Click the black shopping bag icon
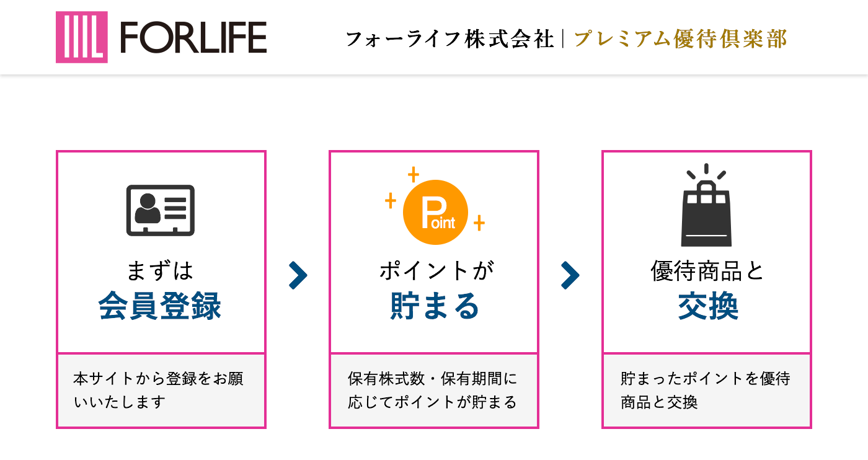Viewport: 868px width, 460px height. [706, 206]
